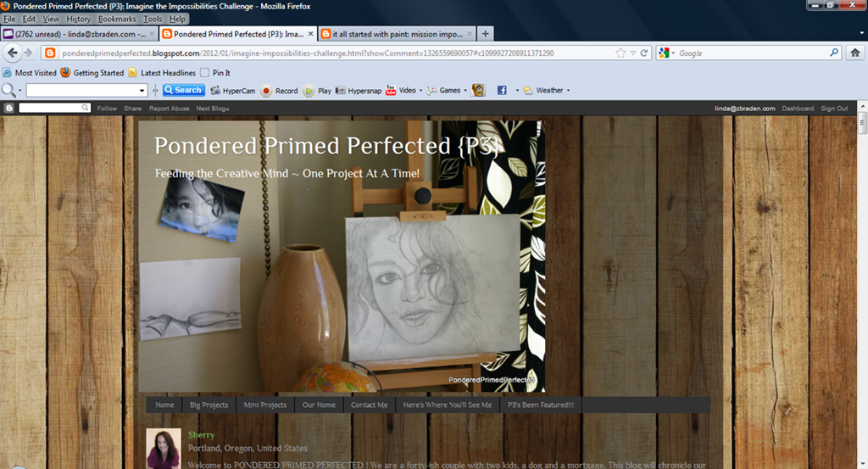Open the Our Home page

319,405
